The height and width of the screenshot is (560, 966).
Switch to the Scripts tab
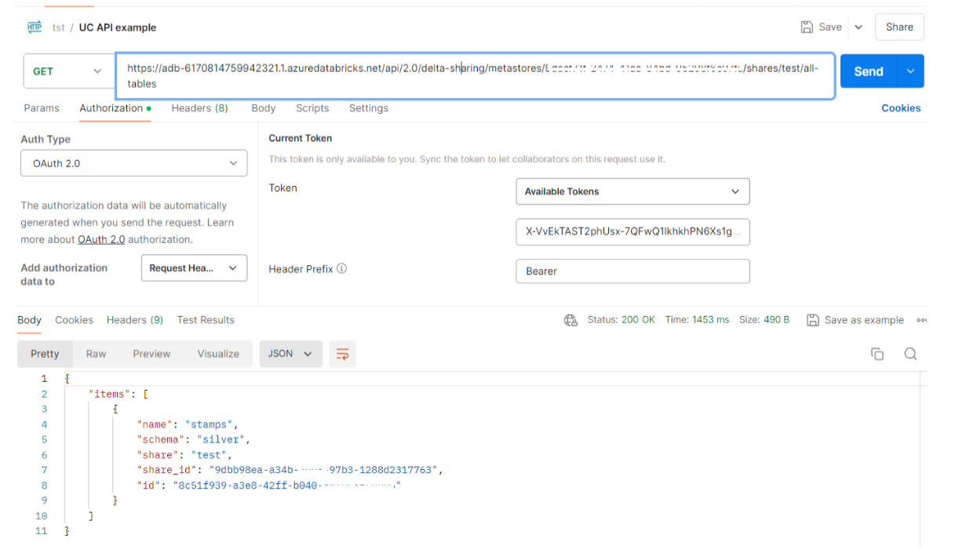(312, 108)
